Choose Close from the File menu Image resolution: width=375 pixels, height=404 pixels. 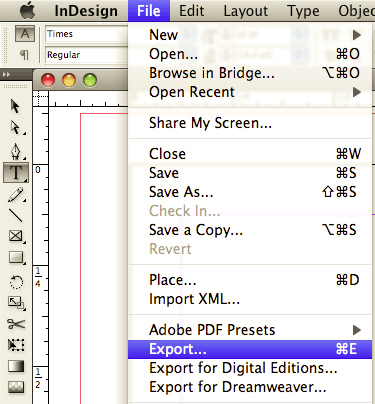point(250,154)
